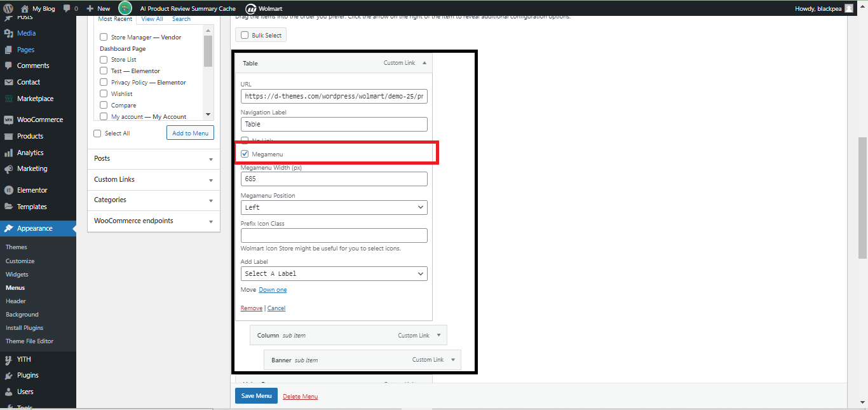Uncheck the Megamenu checkbox

click(245, 154)
